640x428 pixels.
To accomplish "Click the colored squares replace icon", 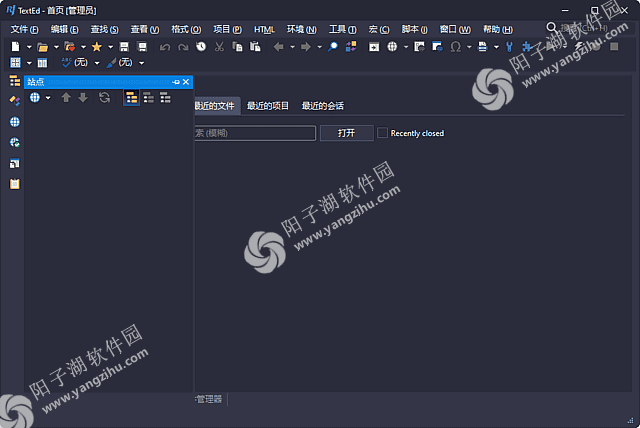I will click(x=351, y=47).
